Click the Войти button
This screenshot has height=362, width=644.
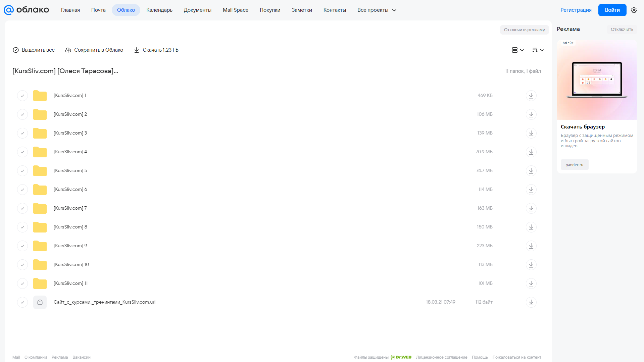coord(612,10)
